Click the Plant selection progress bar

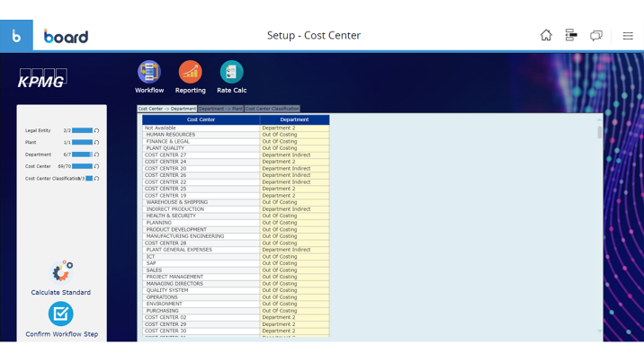(x=82, y=142)
